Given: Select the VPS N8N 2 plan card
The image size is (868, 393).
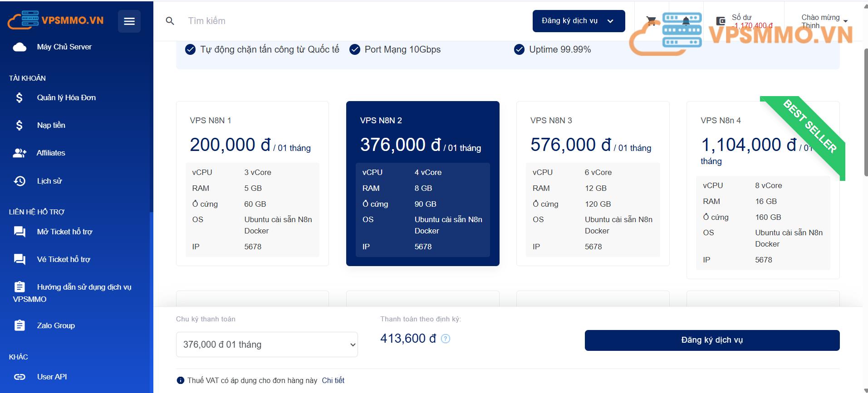Looking at the screenshot, I should [x=422, y=183].
